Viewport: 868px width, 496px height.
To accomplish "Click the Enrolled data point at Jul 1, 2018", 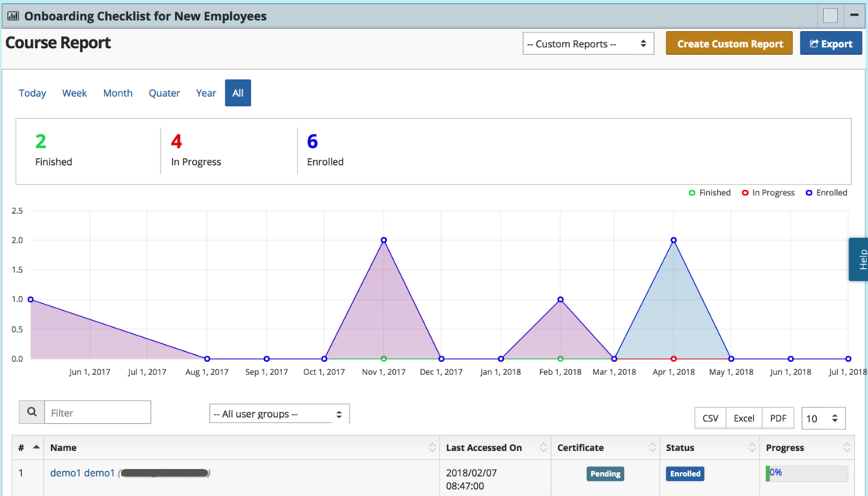I will click(x=848, y=359).
